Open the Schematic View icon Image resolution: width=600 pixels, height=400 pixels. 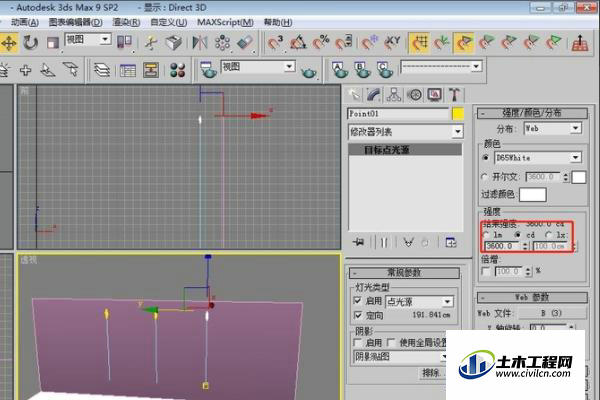(x=151, y=70)
